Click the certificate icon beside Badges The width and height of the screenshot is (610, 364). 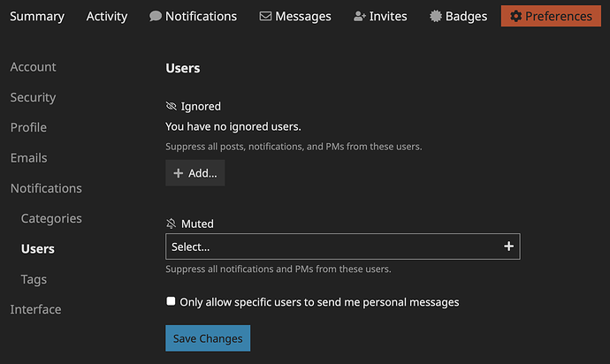pos(436,16)
